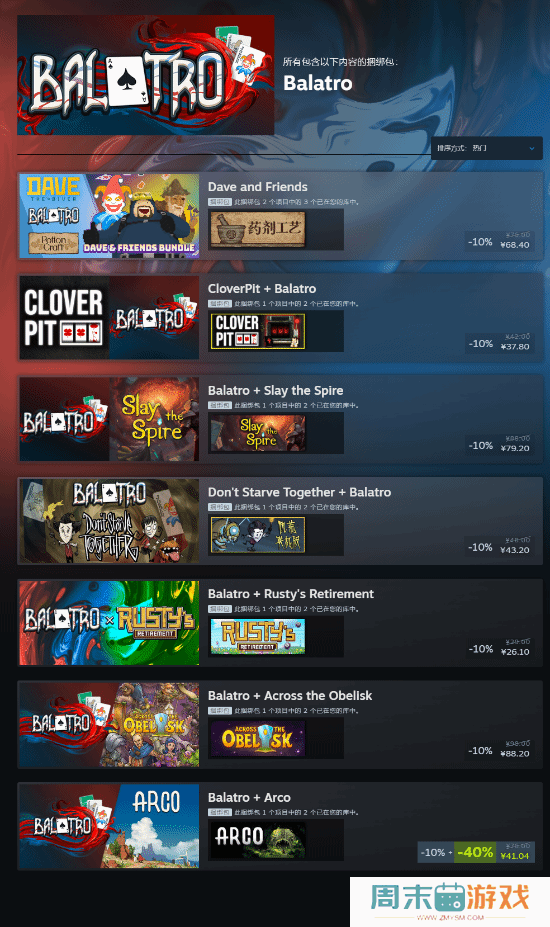
Task: Open the Balatro + Slay the Spire title
Action: pos(276,390)
